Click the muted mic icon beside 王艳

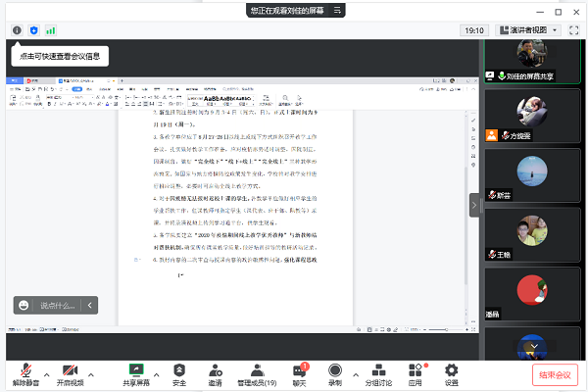[492, 255]
